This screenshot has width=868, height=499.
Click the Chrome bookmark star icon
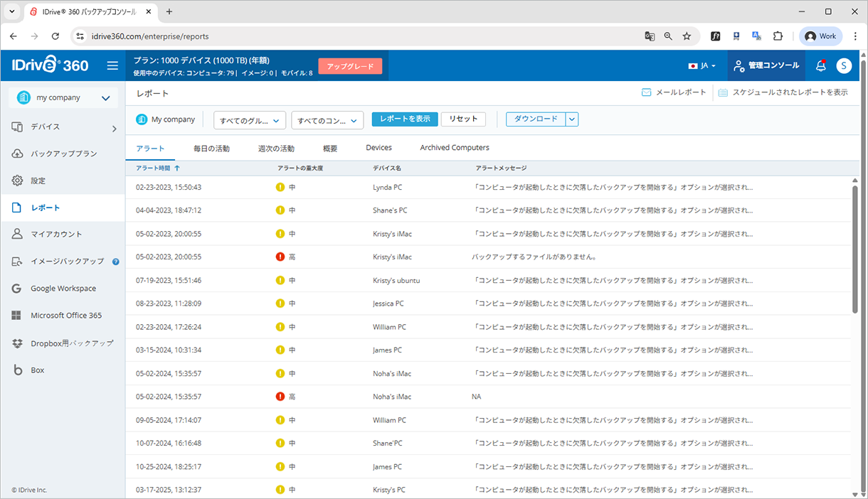(x=687, y=36)
